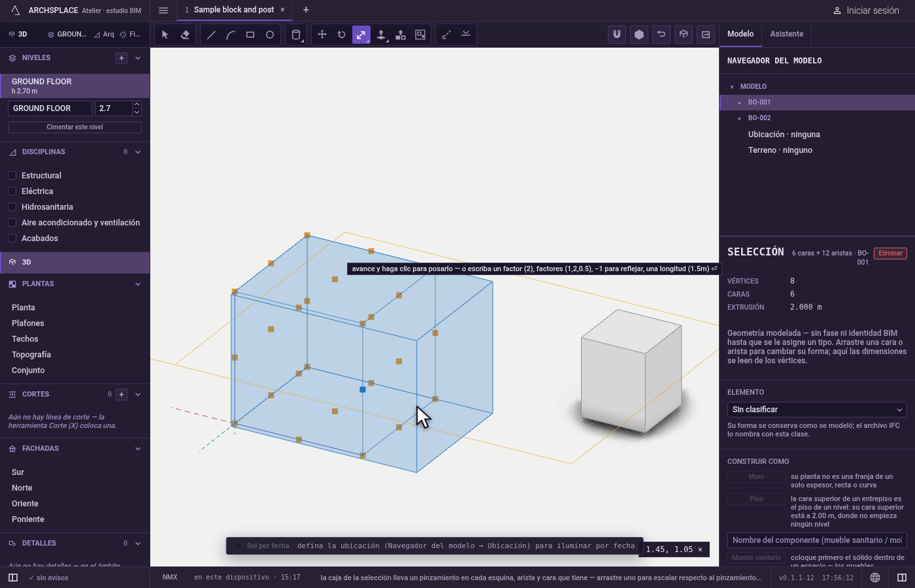Toggle Aire acondicionado y ventilación checkbox
Image resolution: width=915 pixels, height=588 pixels.
click(12, 223)
